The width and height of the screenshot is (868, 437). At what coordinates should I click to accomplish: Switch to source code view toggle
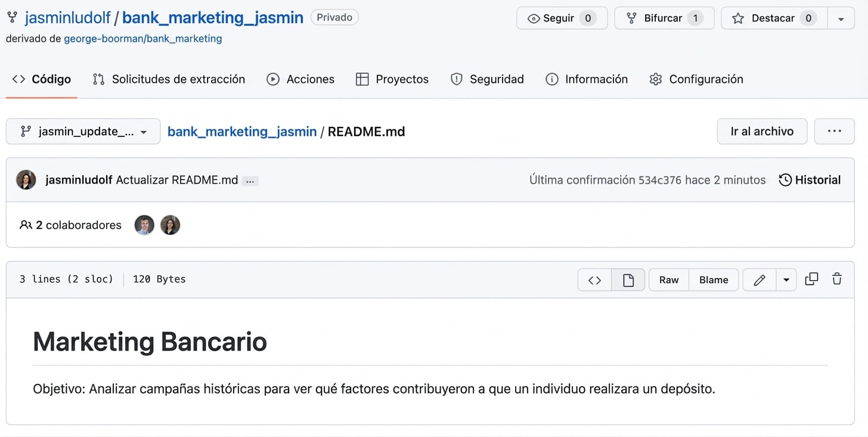coord(595,280)
